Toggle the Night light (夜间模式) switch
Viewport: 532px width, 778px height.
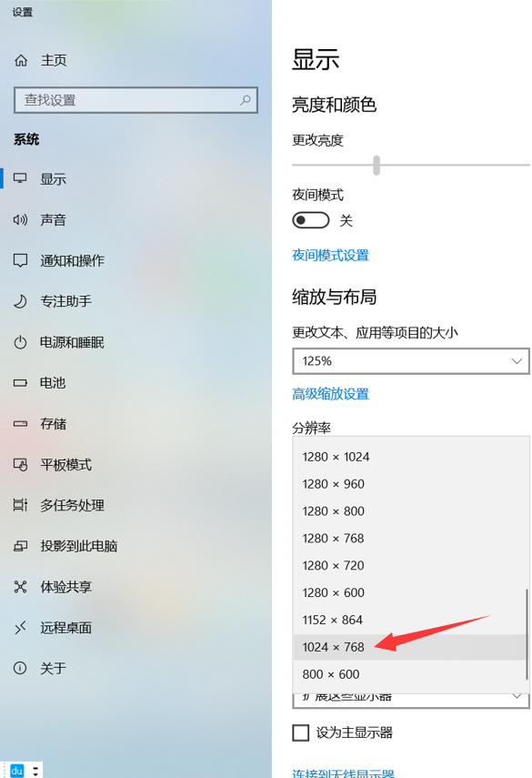coord(311,220)
